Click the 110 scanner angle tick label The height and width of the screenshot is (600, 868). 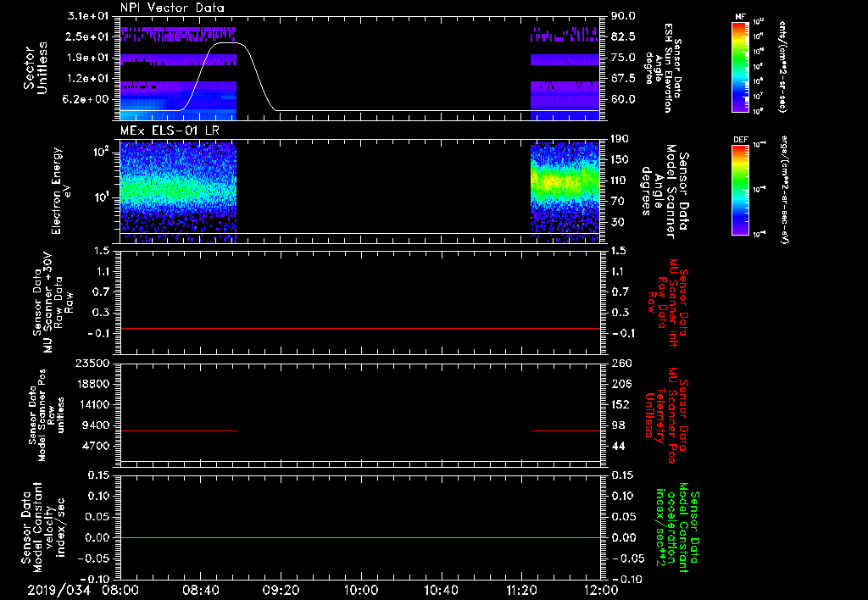620,181
